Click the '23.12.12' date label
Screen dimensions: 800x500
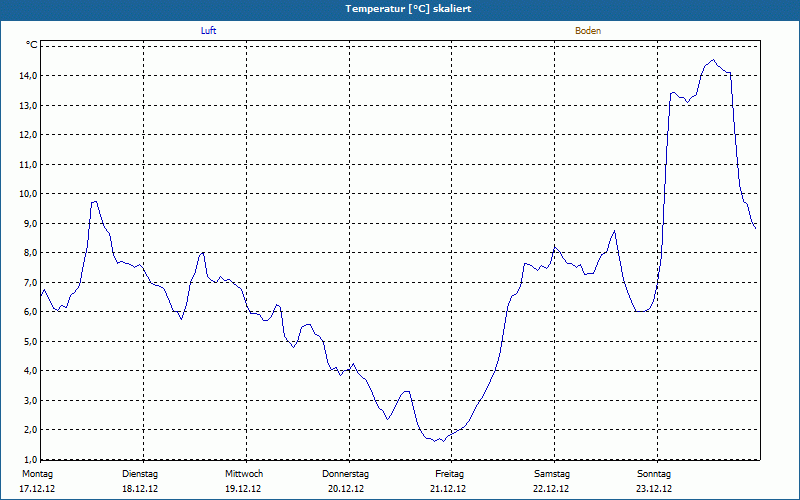654,489
